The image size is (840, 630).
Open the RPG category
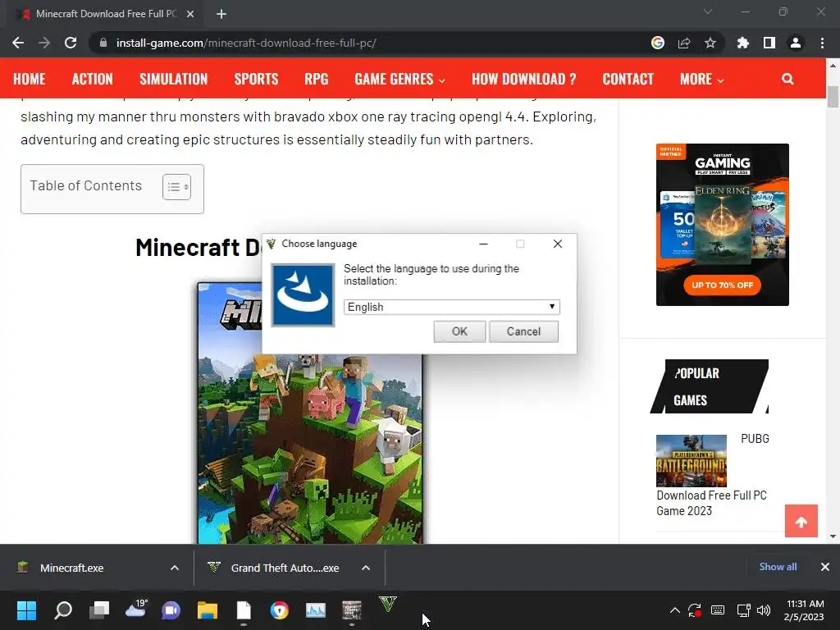[x=317, y=80]
